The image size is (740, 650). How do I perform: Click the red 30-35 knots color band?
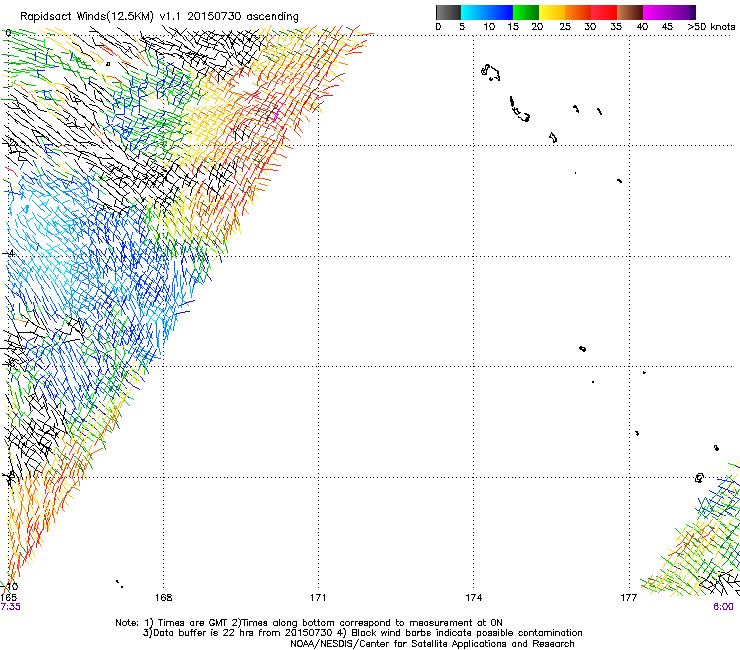pos(604,12)
